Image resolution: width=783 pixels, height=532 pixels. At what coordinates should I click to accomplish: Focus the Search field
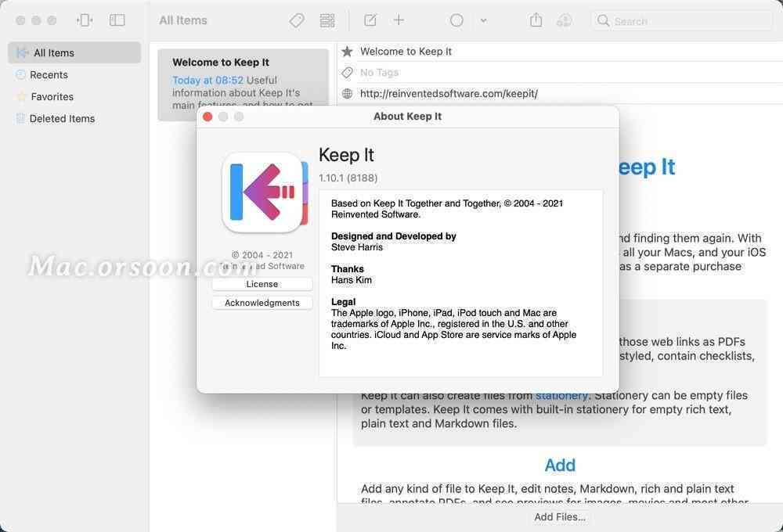(x=682, y=21)
